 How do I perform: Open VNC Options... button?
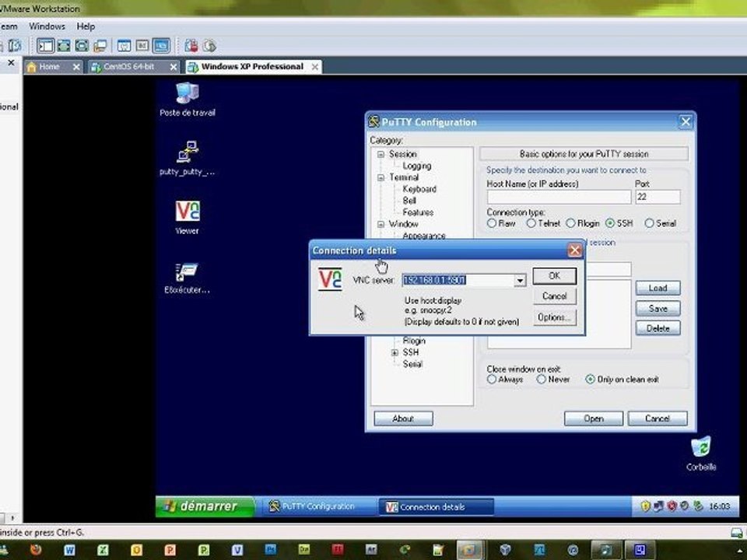554,317
